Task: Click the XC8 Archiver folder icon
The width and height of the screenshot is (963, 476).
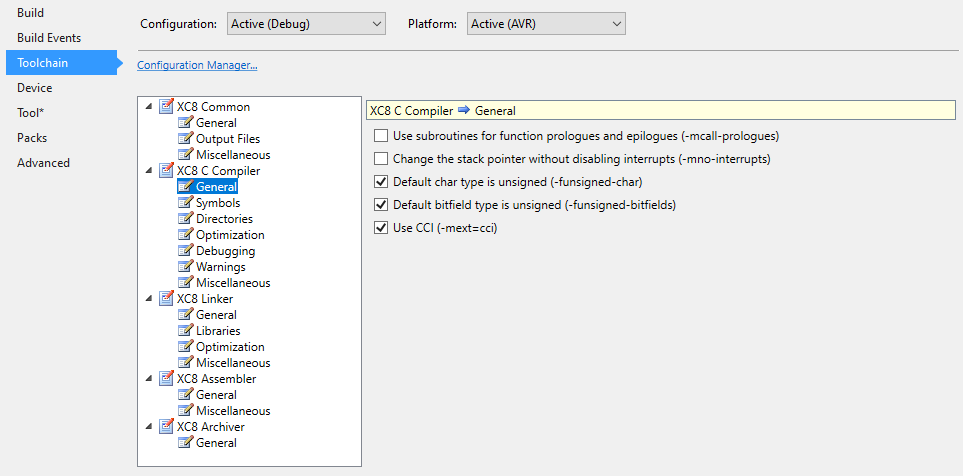Action: tap(166, 427)
